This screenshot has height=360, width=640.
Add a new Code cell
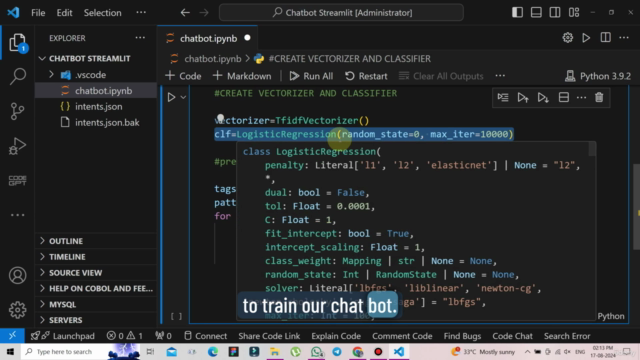tap(183, 76)
